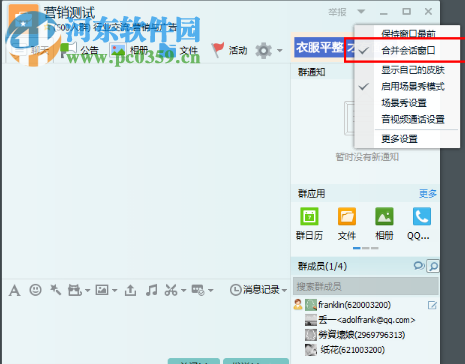Launch the blue QQ phone app icon
Image resolution: width=465 pixels, height=364 pixels.
[422, 216]
